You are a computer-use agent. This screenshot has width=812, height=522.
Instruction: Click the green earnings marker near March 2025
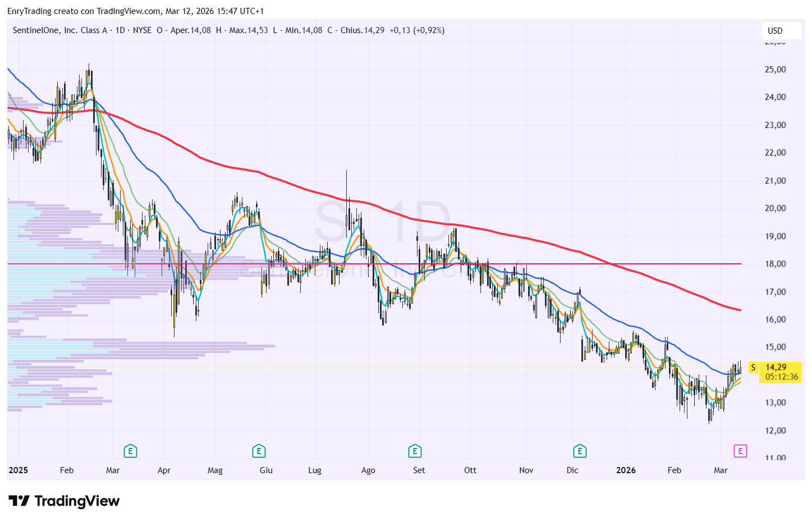tap(130, 451)
